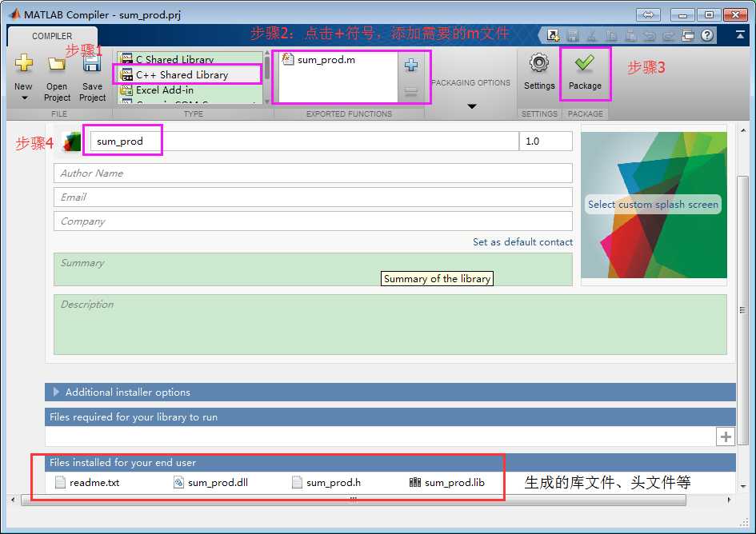Image resolution: width=756 pixels, height=534 pixels.
Task: Select Excel Add-in type
Action: pos(165,90)
